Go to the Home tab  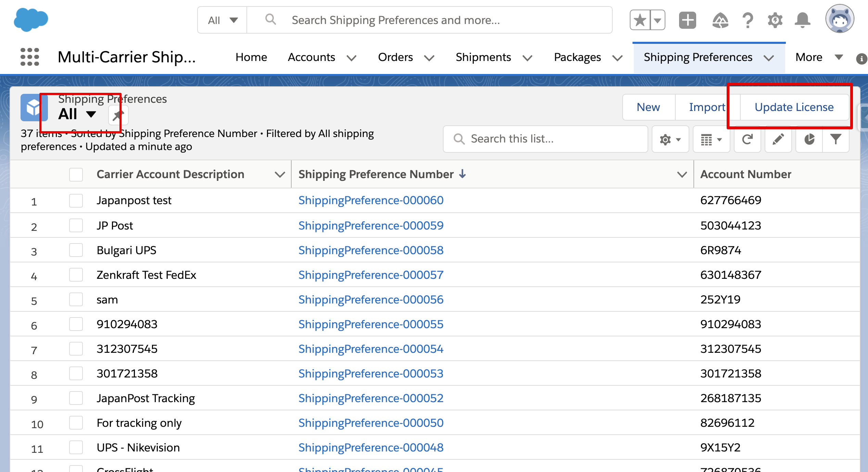click(x=251, y=57)
